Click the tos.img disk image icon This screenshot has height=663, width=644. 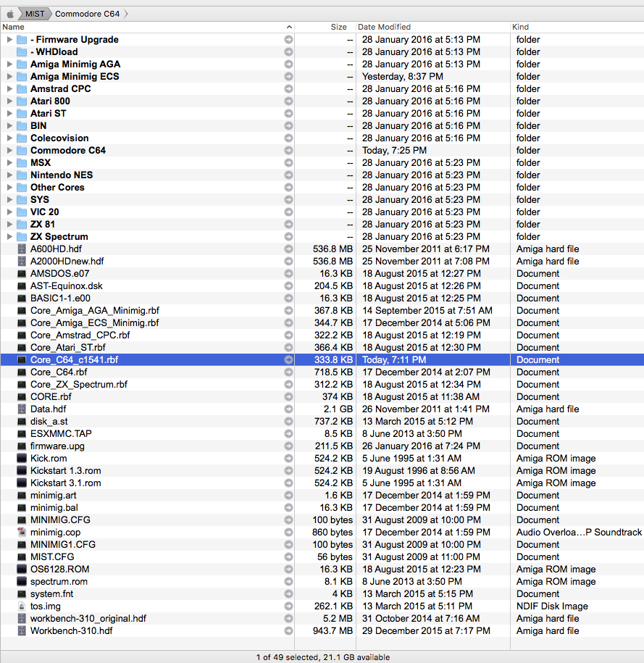coord(22,606)
